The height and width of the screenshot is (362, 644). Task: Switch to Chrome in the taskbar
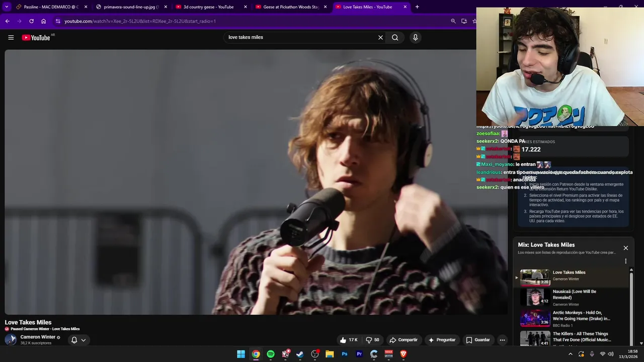(256, 354)
